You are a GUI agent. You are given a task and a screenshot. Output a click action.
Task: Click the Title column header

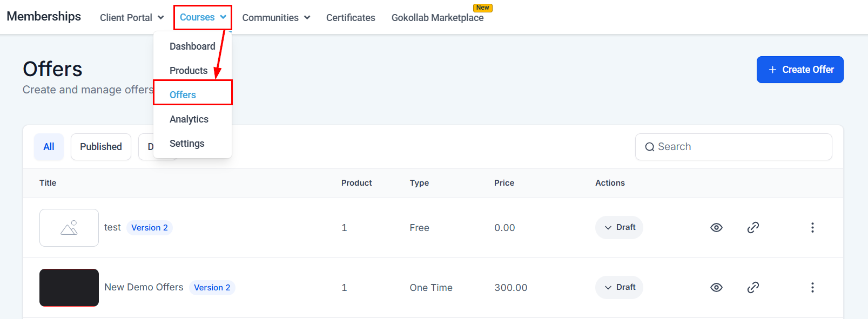pyautogui.click(x=48, y=183)
